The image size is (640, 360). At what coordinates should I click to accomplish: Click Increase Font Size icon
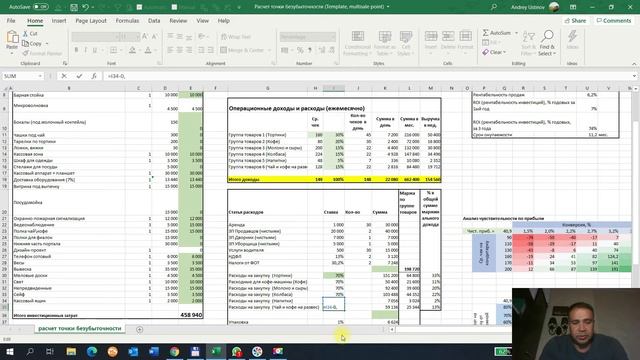145,37
